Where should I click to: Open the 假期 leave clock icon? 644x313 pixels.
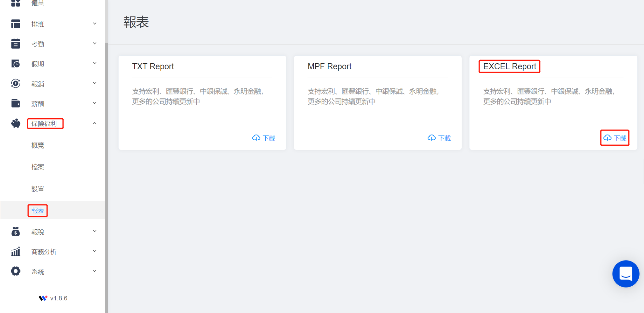(x=15, y=64)
